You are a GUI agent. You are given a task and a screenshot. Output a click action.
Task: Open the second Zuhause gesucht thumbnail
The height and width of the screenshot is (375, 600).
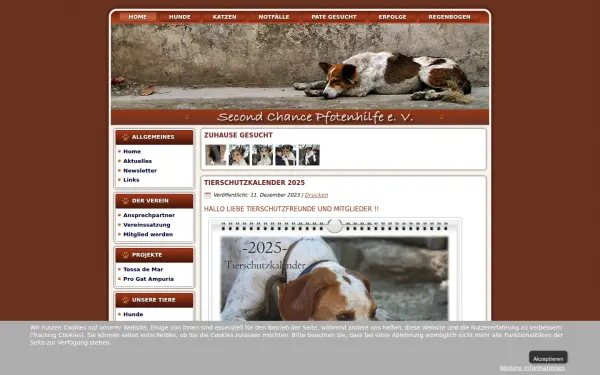point(239,155)
